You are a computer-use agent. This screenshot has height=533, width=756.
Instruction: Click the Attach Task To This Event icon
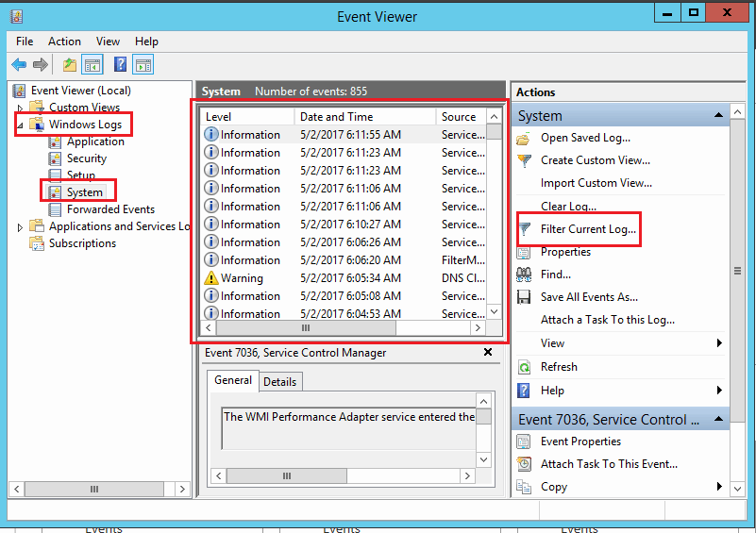524,464
